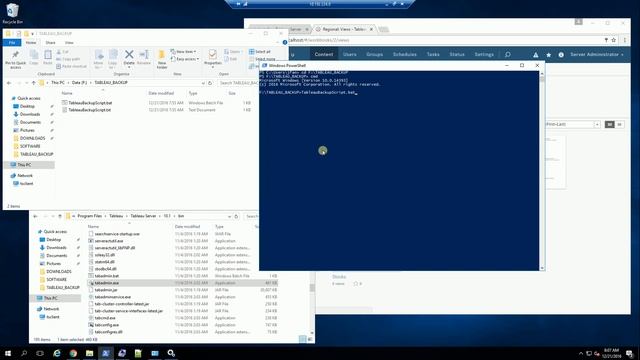Image resolution: width=640 pixels, height=360 pixels.
Task: Click Chrome icon on taskbar
Action: click(x=73, y=353)
